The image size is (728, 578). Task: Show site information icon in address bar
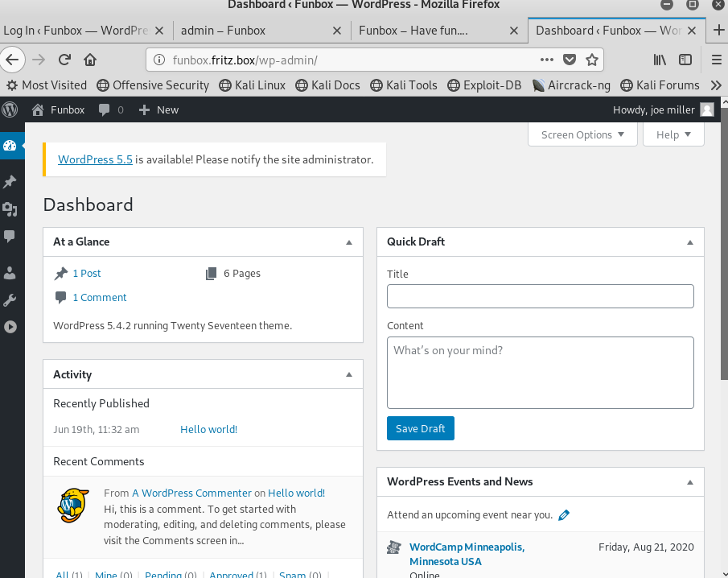159,60
